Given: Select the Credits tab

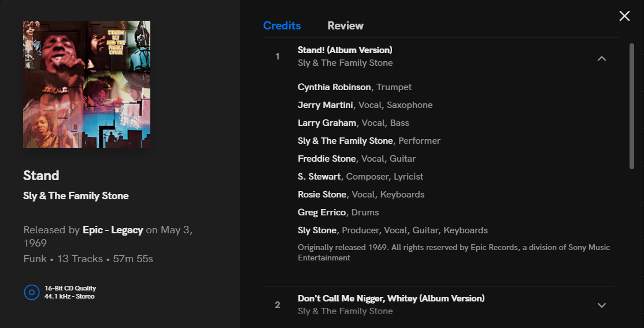Looking at the screenshot, I should [282, 26].
